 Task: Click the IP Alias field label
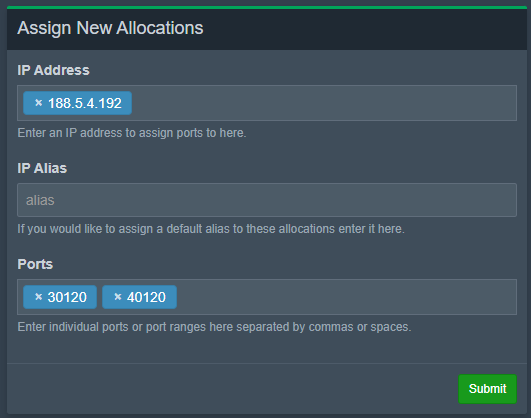42,168
